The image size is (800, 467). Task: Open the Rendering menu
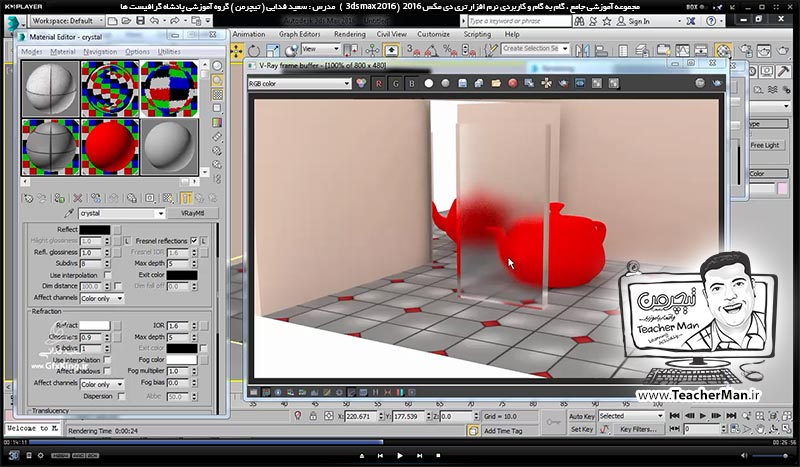click(x=349, y=34)
